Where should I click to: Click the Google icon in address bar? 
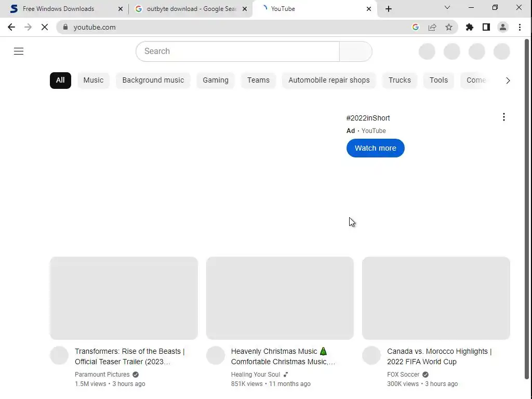tap(415, 27)
